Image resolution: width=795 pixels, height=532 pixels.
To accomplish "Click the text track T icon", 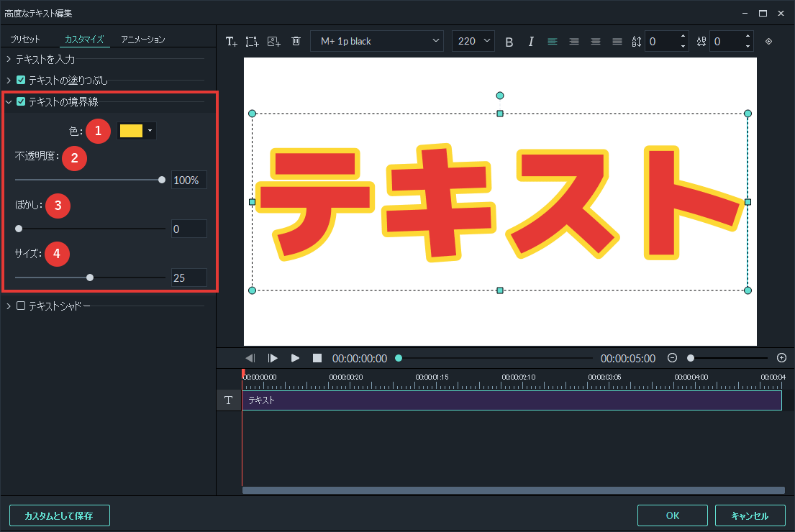I will pyautogui.click(x=228, y=400).
